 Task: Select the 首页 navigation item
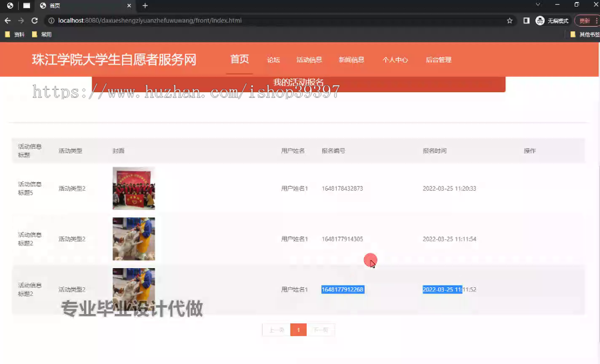coord(239,59)
